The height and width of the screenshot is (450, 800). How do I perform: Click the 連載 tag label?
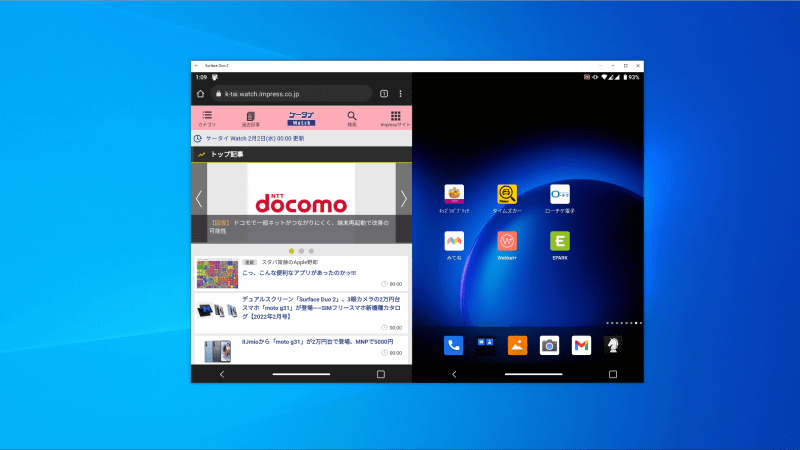(x=249, y=262)
